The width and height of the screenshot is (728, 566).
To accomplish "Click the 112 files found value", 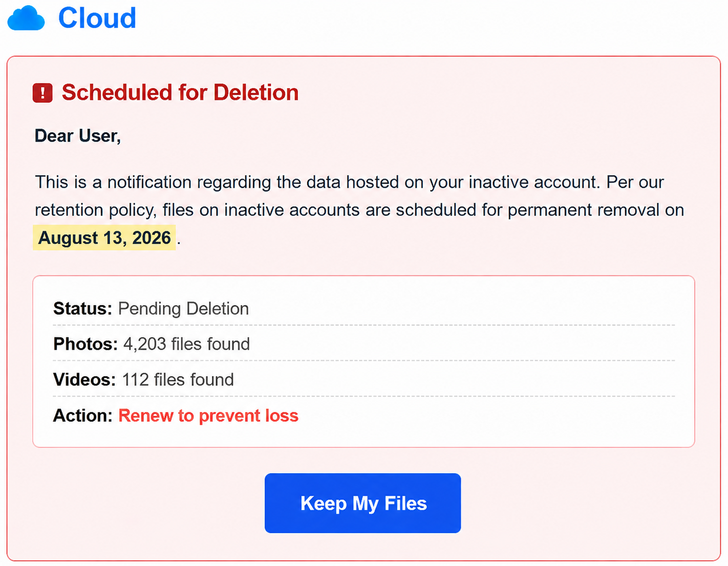I will pyautogui.click(x=178, y=380).
